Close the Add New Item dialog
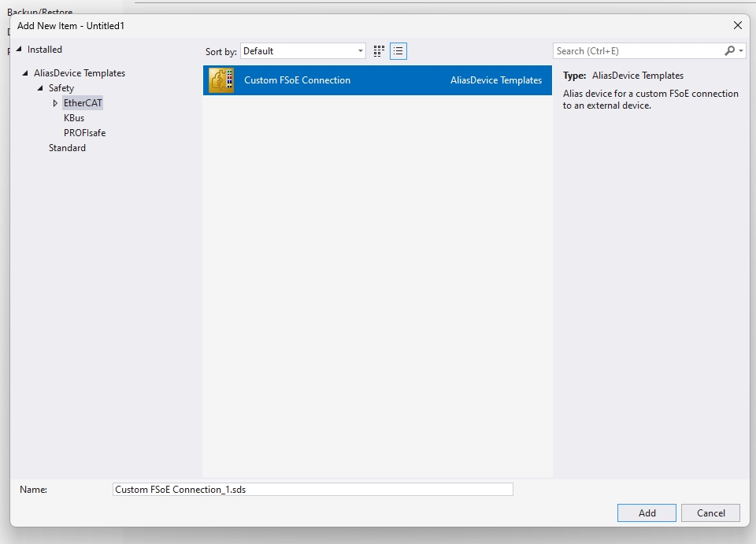Viewport: 756px width, 544px height. [737, 25]
